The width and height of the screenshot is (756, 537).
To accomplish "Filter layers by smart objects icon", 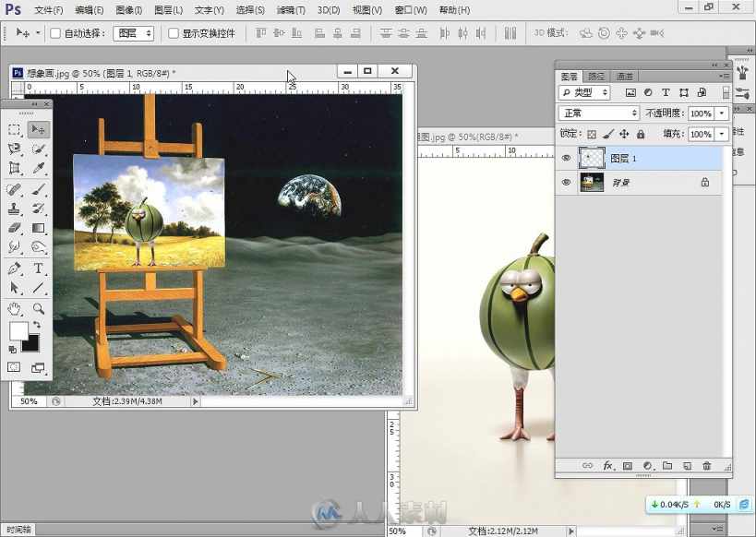I will (x=702, y=92).
